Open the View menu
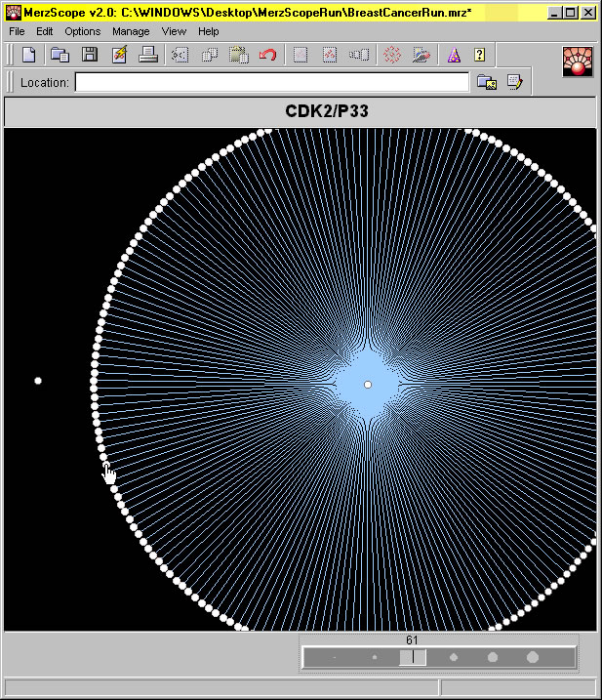Viewport: 602px width, 700px height. click(174, 31)
